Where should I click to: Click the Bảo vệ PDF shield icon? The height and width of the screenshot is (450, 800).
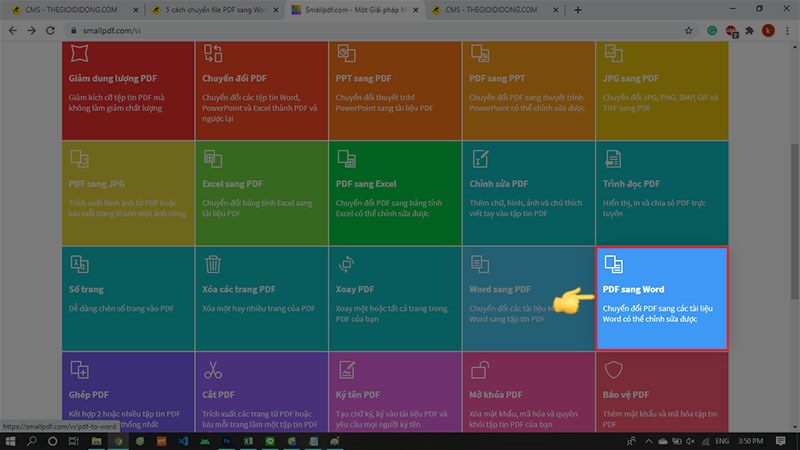coord(613,370)
